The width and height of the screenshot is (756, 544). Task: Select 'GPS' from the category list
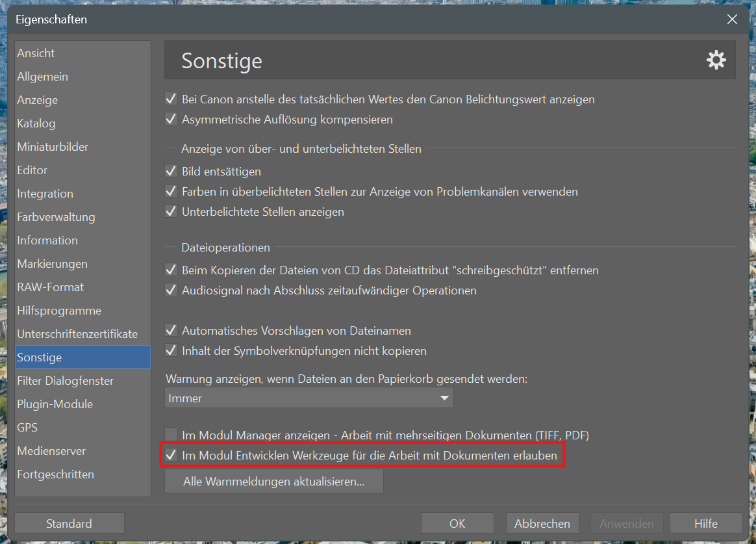click(28, 428)
